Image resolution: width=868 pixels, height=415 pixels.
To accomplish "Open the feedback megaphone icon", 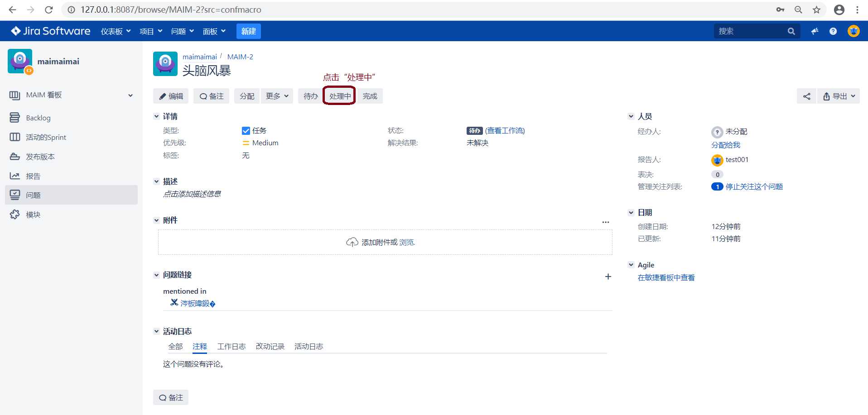I will (x=815, y=31).
